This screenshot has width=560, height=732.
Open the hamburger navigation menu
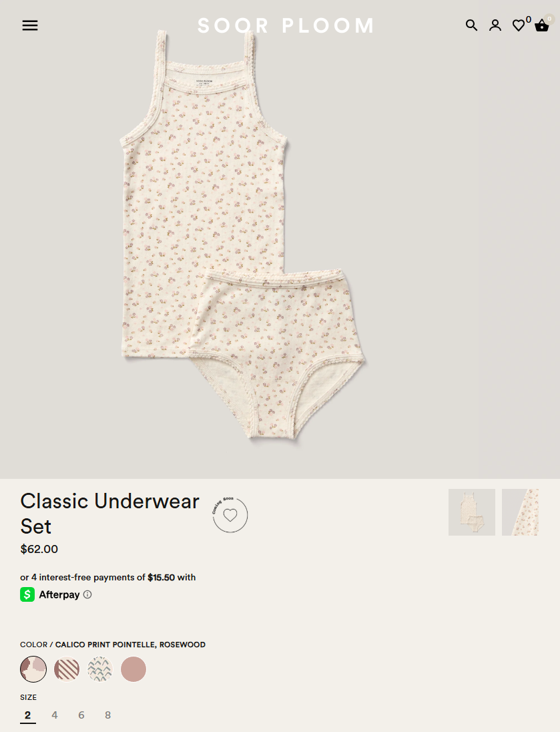pyautogui.click(x=30, y=25)
